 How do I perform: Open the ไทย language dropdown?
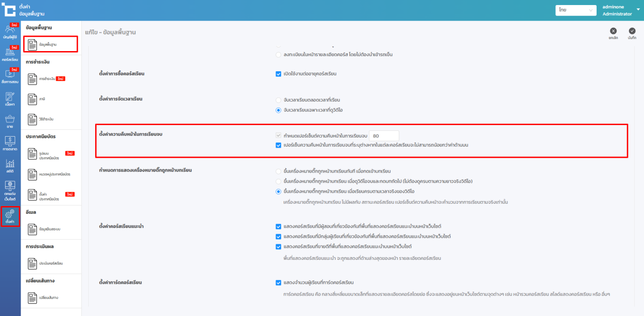[x=575, y=10]
